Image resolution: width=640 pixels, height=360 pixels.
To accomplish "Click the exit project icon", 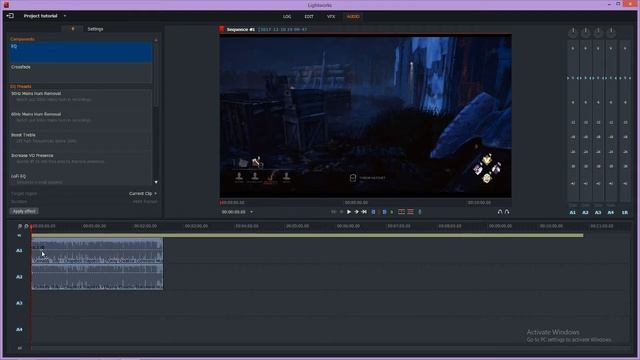I will 10,16.
